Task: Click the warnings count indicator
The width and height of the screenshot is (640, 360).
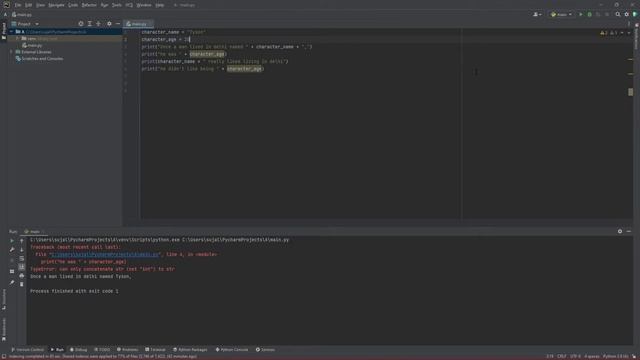Action: click(604, 33)
